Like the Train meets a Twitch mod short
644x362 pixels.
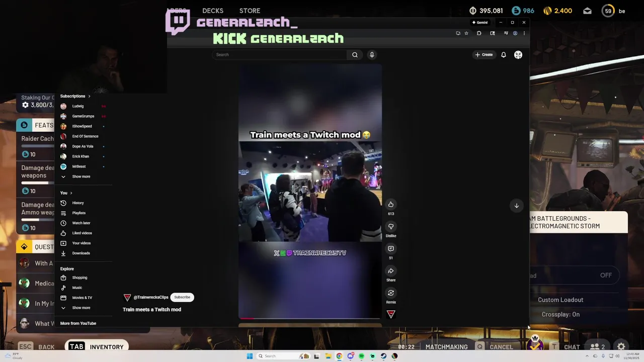390,204
